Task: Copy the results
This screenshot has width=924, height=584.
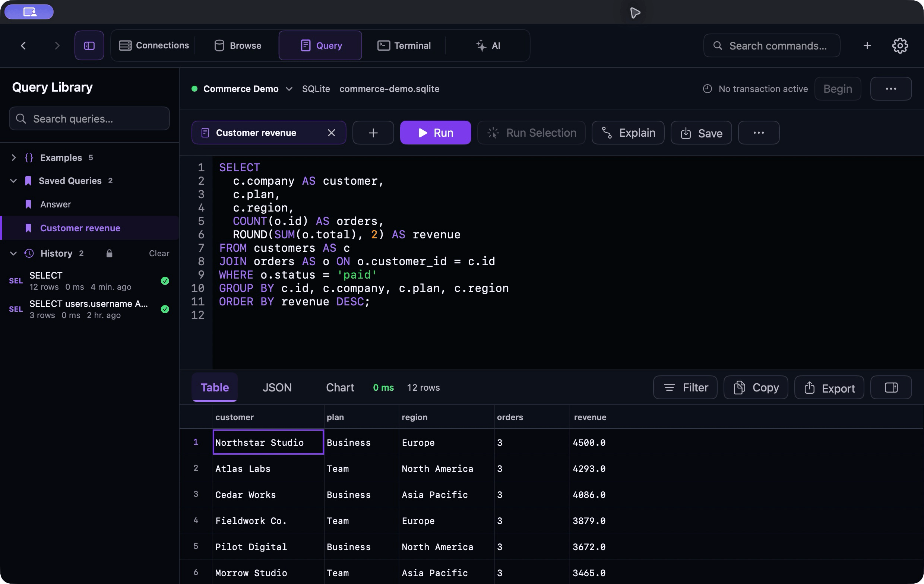Action: pos(756,388)
